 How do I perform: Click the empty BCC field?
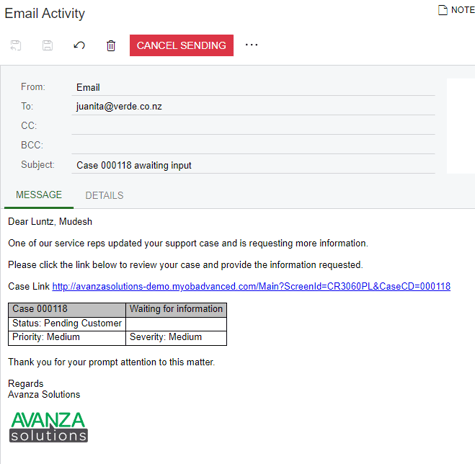point(253,145)
